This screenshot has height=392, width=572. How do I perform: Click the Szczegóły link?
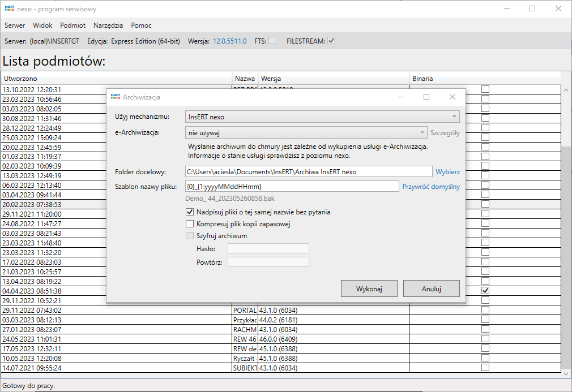tap(445, 133)
